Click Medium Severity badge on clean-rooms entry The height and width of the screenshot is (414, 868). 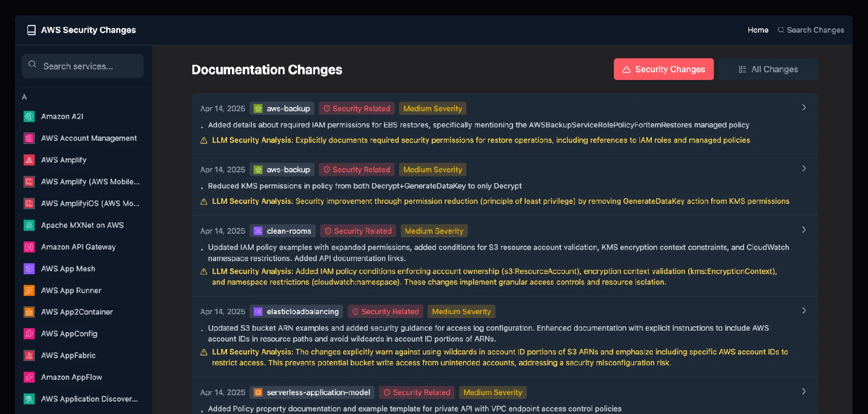[x=434, y=231]
